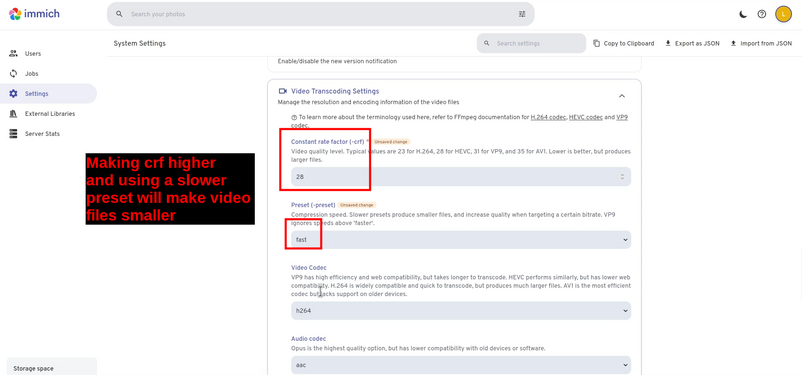Open Audio codec dropdown showing aac

[461, 365]
